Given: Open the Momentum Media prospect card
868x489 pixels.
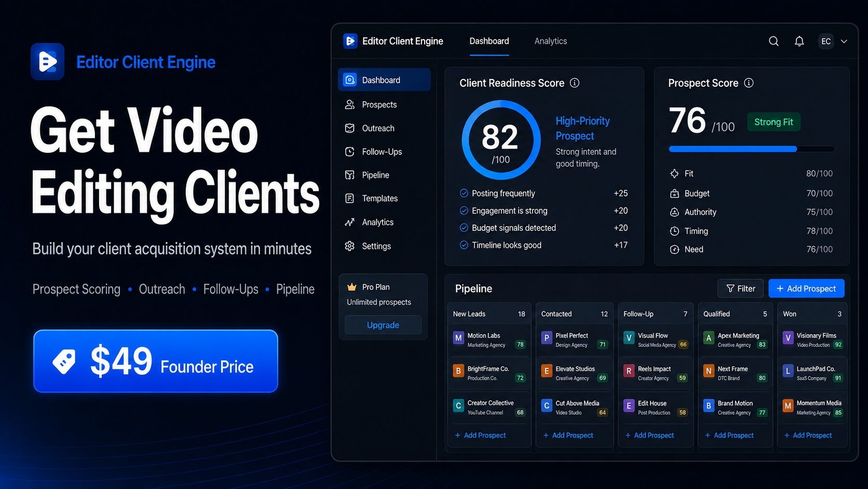Looking at the screenshot, I should click(x=812, y=407).
